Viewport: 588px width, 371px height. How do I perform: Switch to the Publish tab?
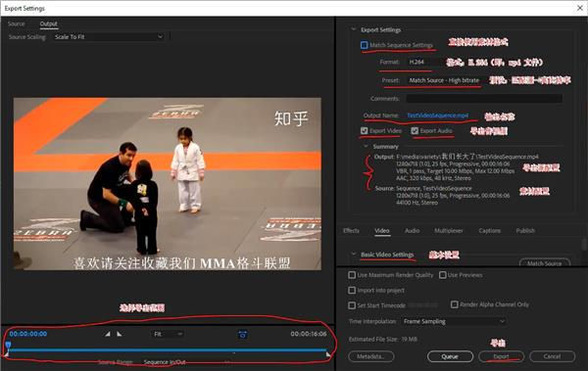525,230
